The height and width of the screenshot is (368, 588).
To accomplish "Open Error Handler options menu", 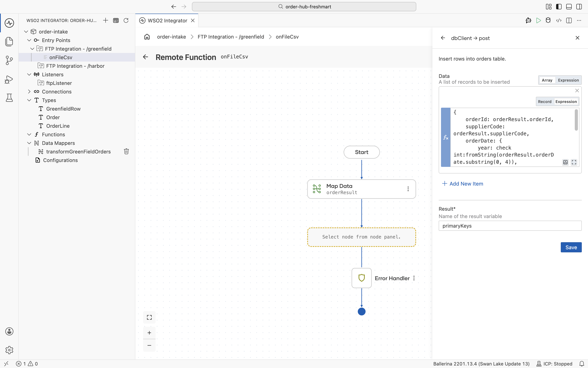I will 414,278.
